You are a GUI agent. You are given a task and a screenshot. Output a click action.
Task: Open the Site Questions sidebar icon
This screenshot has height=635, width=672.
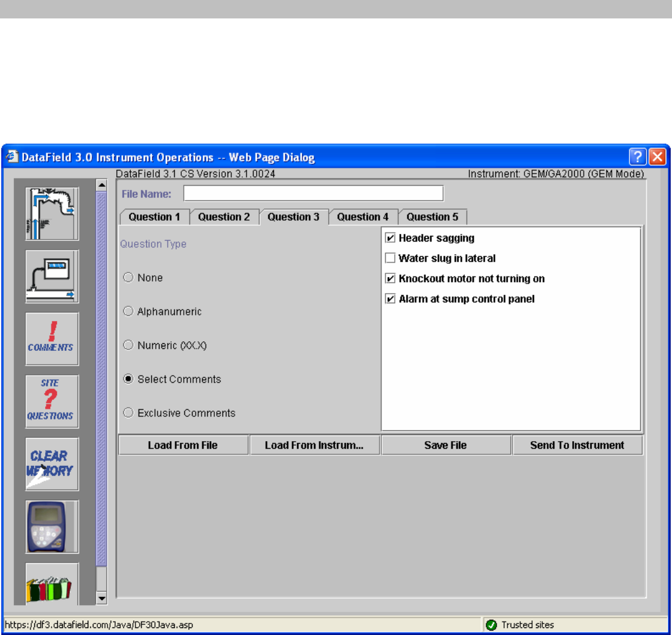click(52, 402)
